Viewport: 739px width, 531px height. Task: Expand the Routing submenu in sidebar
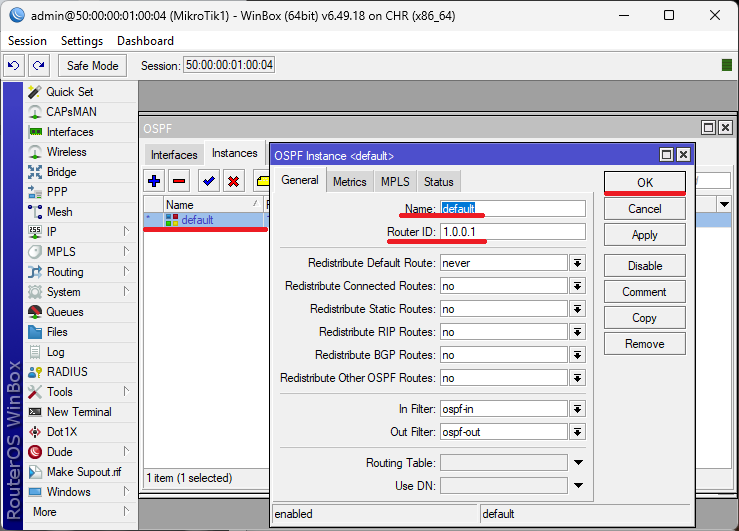[65, 272]
